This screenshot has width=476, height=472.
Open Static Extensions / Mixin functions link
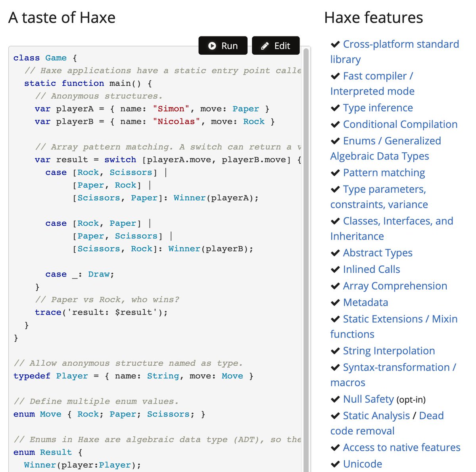point(394,326)
